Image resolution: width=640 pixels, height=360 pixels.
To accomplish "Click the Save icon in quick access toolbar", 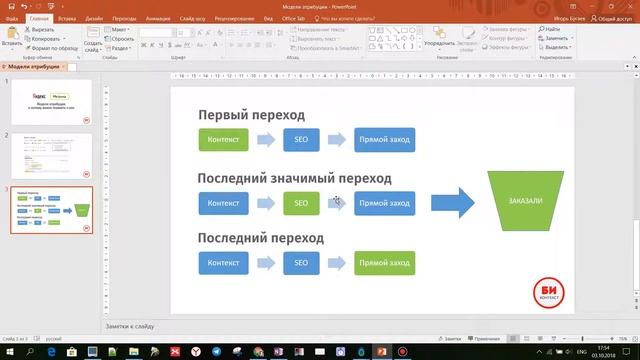I will 11,7.
